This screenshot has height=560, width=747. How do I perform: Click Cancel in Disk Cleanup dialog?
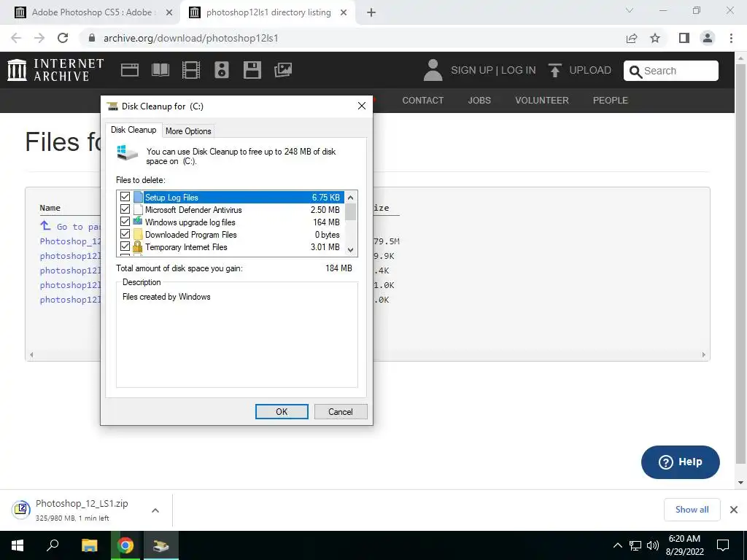pyautogui.click(x=340, y=411)
